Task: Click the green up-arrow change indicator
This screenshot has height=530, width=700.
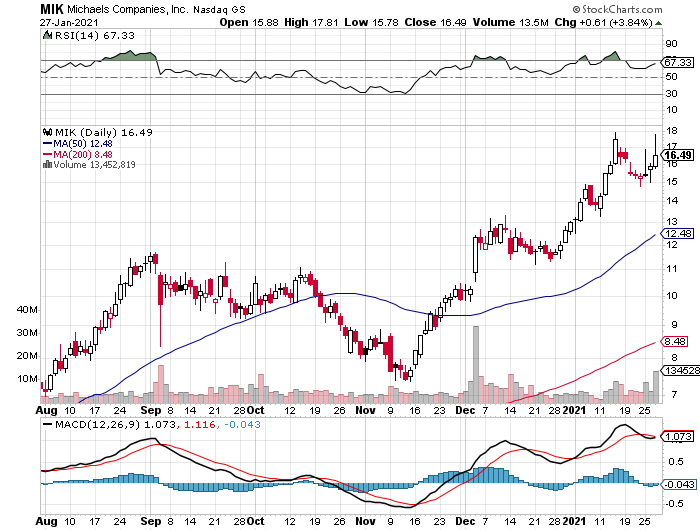Action: (658, 23)
